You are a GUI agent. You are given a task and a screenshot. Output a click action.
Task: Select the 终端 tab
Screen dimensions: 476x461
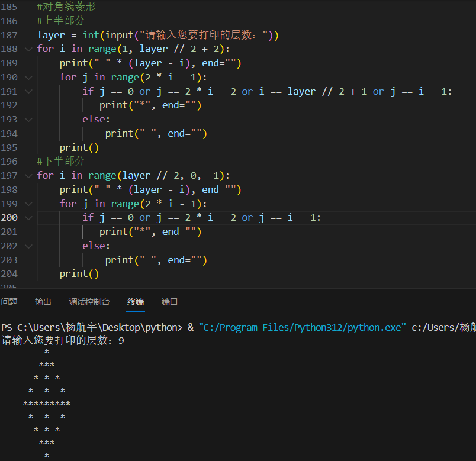click(136, 302)
